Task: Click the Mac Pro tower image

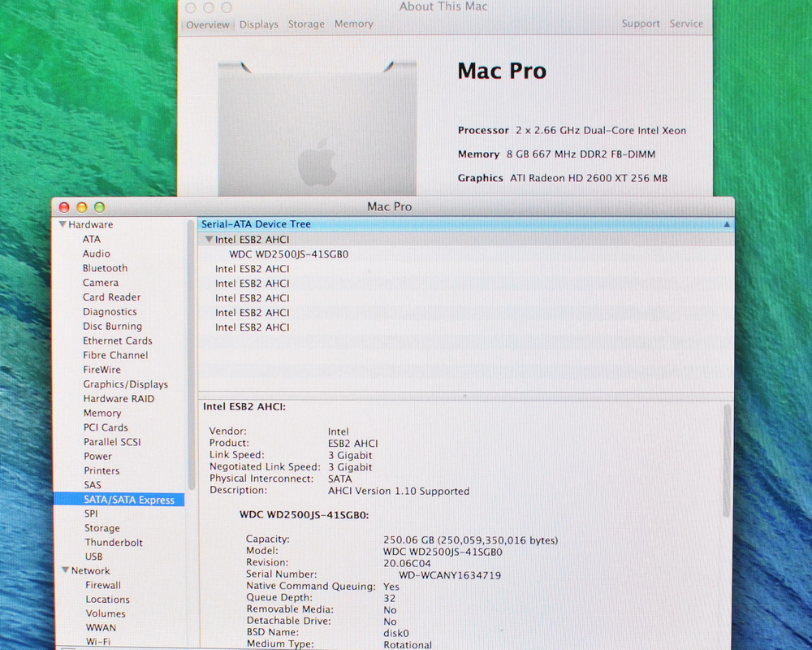Action: click(x=317, y=128)
